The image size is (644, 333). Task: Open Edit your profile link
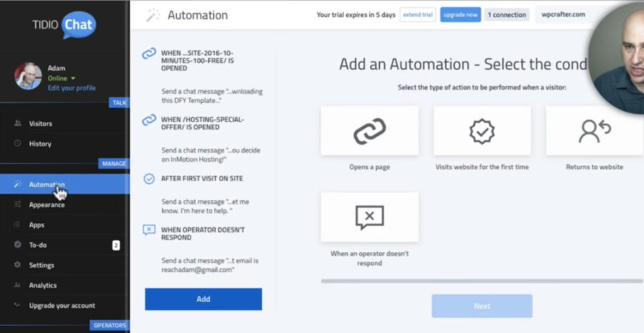(x=72, y=88)
